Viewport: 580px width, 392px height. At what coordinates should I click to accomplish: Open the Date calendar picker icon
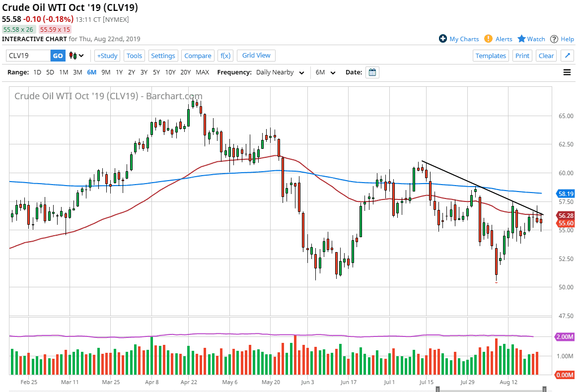(x=372, y=72)
